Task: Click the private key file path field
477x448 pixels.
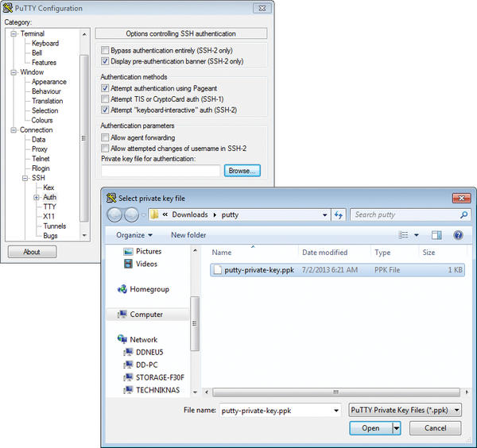Action: [x=161, y=171]
